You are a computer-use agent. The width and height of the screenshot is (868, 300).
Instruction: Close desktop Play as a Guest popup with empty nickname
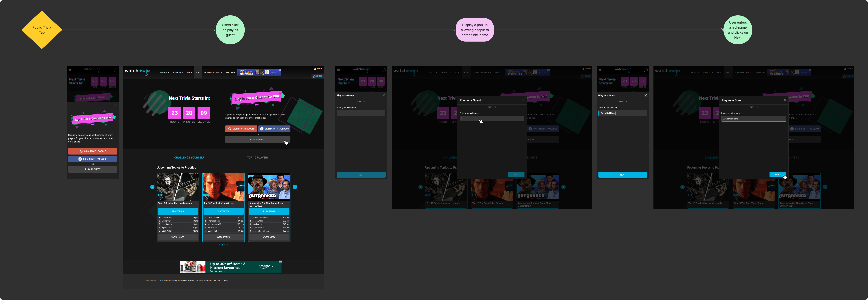coord(523,100)
